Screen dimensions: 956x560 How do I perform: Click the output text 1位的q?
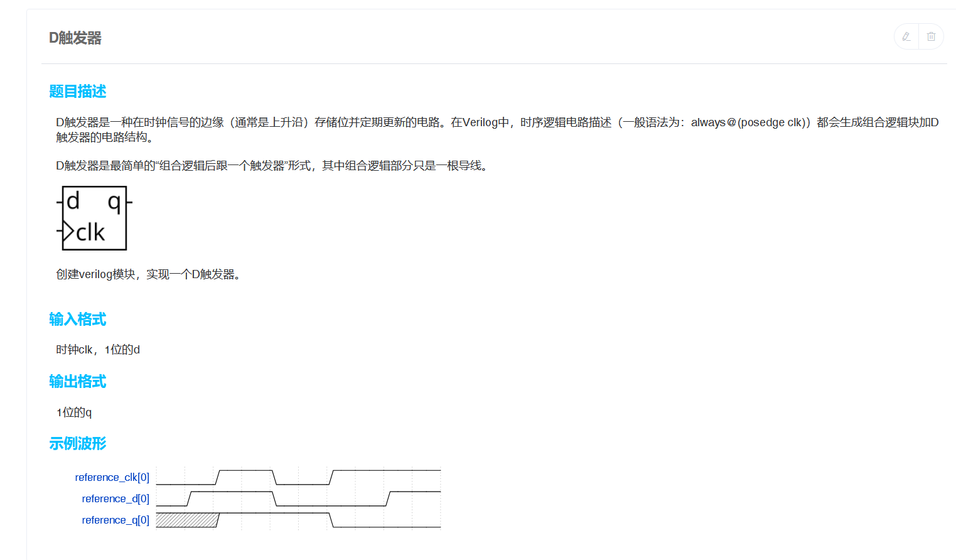point(74,412)
